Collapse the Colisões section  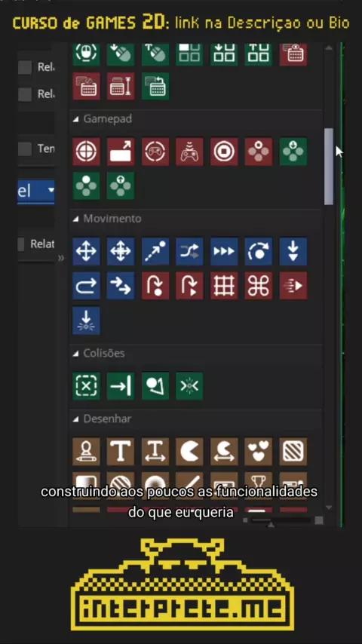[75, 354]
